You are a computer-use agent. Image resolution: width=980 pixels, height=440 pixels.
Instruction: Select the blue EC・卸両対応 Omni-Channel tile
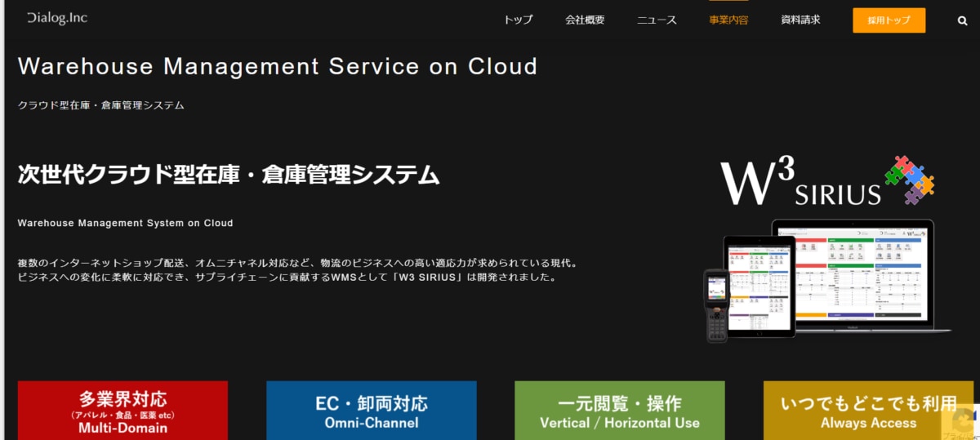(x=372, y=411)
